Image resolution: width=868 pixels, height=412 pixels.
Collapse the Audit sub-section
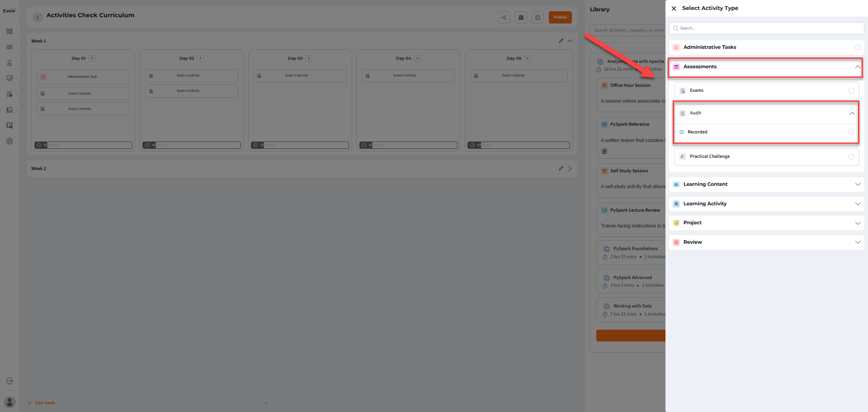(x=852, y=114)
